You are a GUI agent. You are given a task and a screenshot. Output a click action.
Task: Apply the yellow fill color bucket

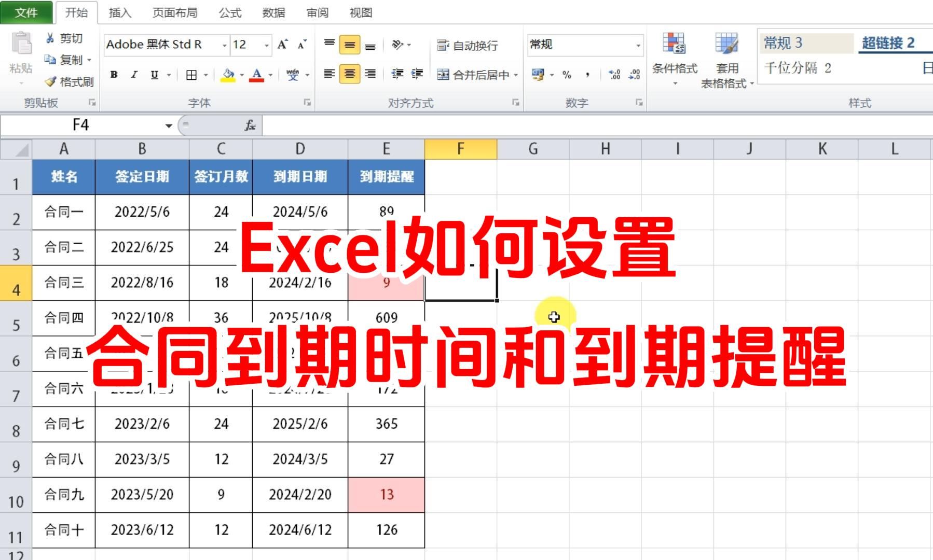click(x=228, y=75)
